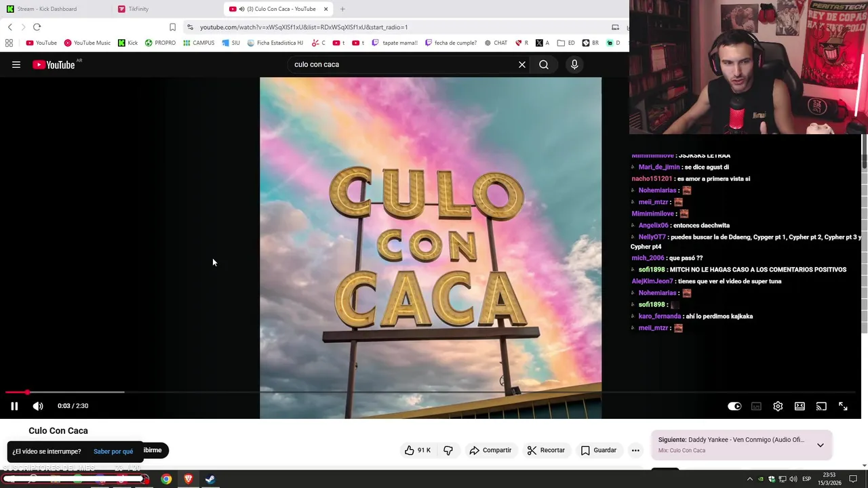
Task: Open the PROPRO bookmark
Action: coord(160,43)
